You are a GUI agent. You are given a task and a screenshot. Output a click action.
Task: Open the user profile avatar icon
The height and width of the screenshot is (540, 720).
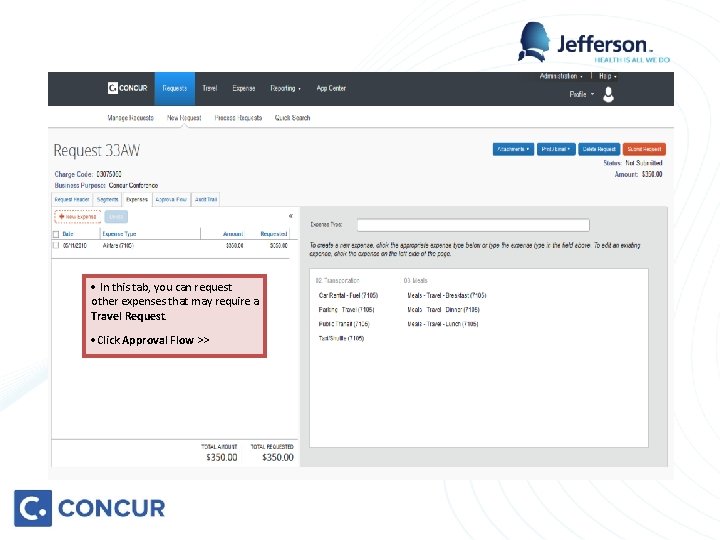click(x=608, y=94)
